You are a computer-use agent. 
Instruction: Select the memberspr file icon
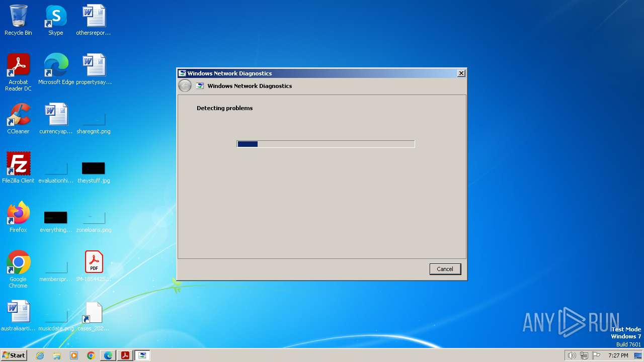click(56, 270)
